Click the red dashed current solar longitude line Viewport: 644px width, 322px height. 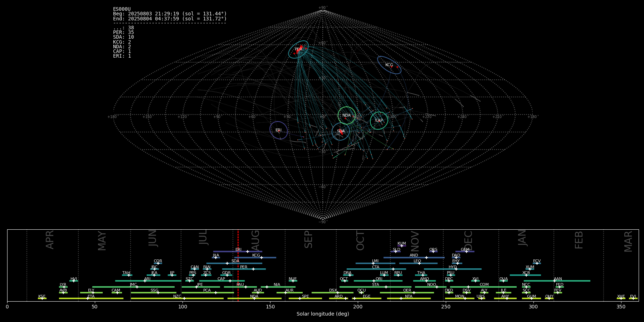tap(238, 265)
